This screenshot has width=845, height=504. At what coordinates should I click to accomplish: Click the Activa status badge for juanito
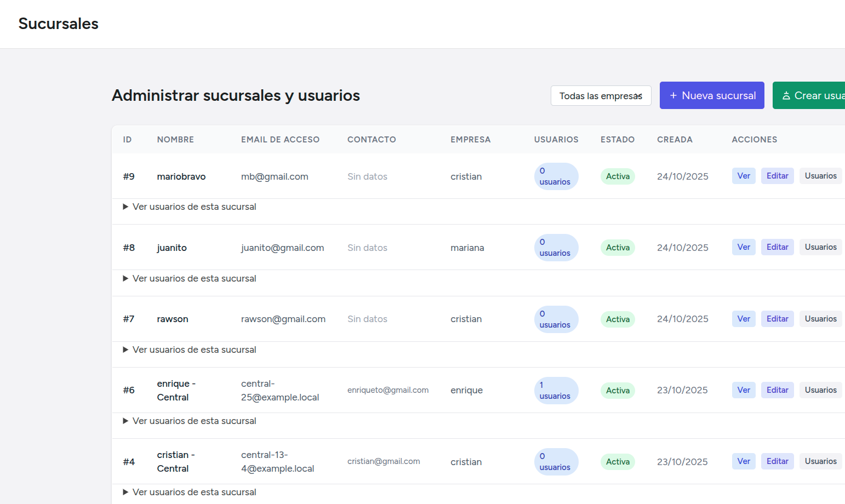[618, 248]
